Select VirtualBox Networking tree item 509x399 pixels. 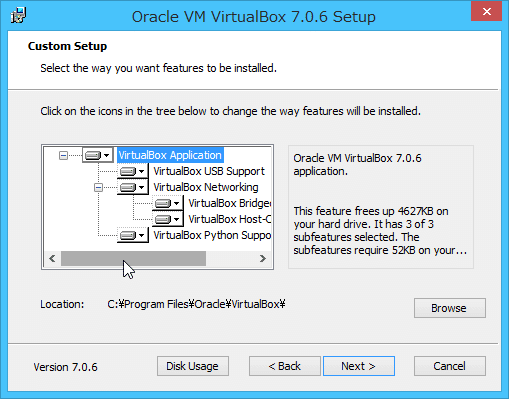click(206, 187)
